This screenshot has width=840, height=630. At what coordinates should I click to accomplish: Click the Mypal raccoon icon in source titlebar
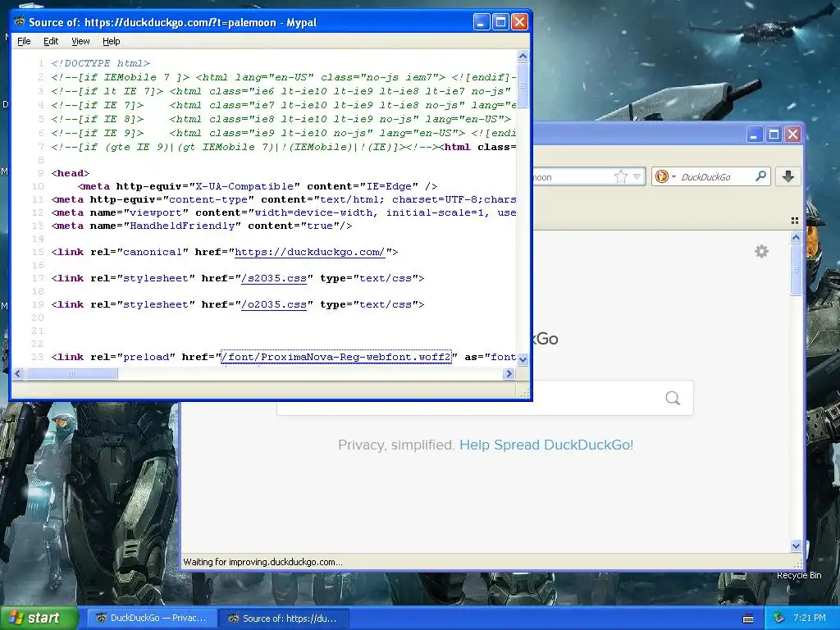click(20, 22)
